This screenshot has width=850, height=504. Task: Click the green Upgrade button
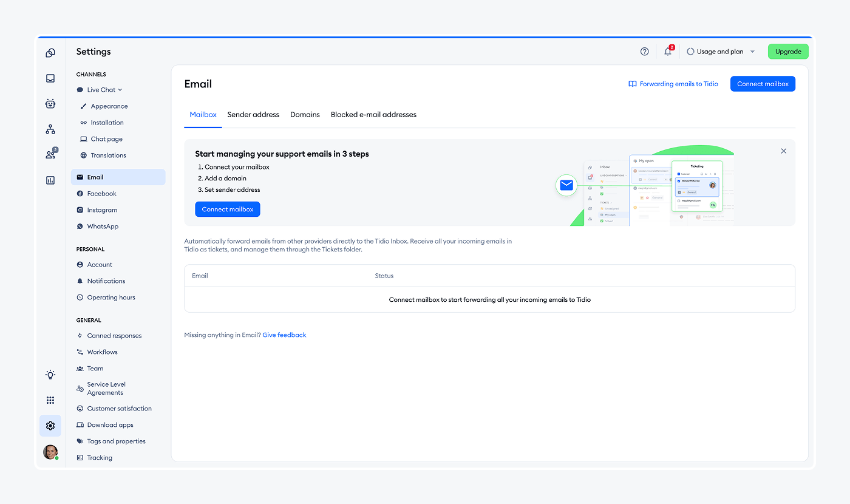click(x=787, y=51)
